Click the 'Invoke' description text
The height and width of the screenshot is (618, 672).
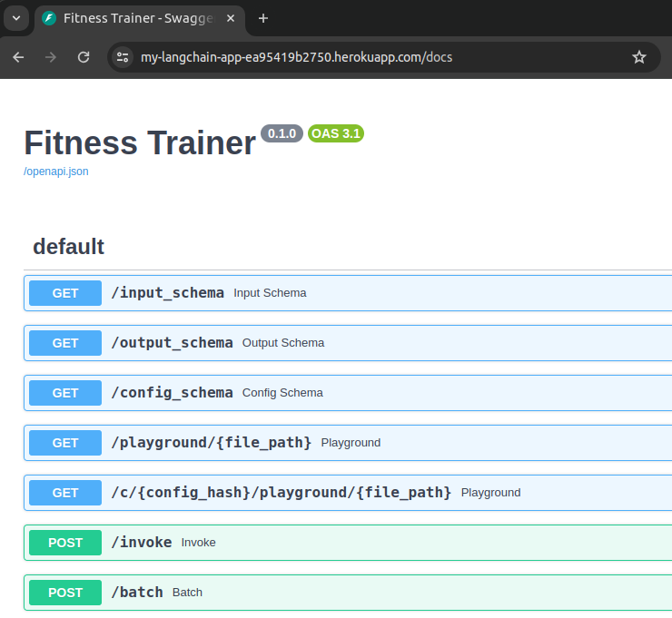pos(199,543)
